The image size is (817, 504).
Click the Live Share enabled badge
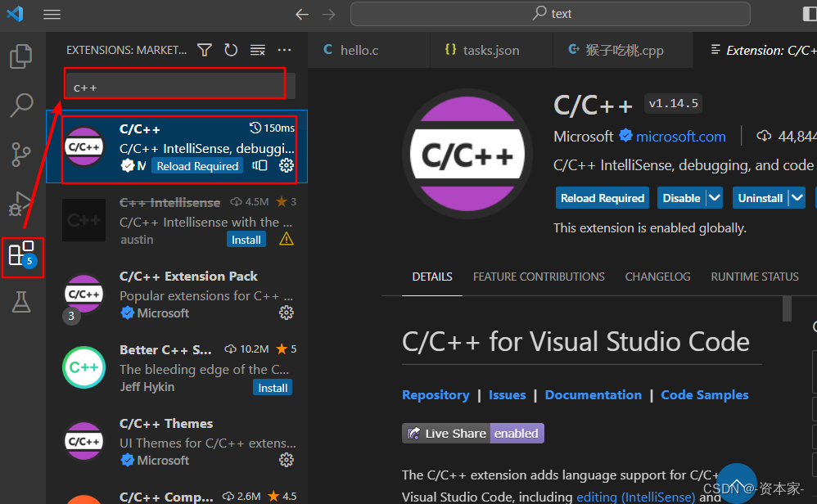[473, 433]
